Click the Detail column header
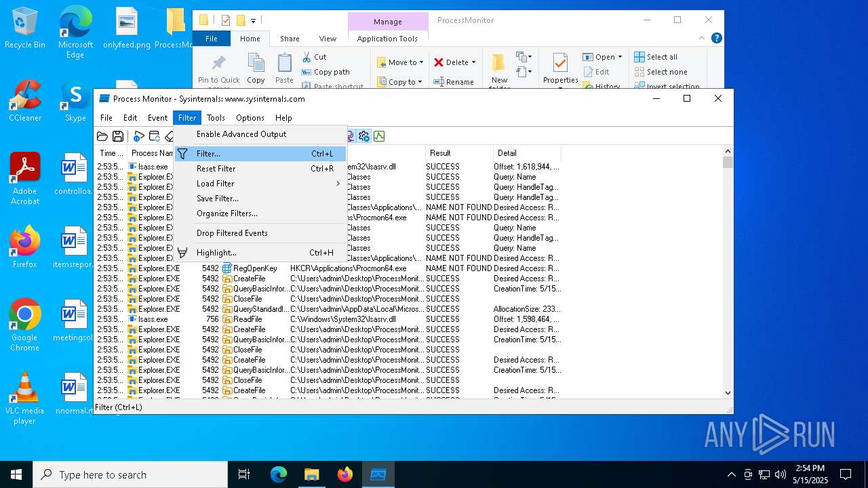Viewport: 868px width, 488px height. [527, 153]
